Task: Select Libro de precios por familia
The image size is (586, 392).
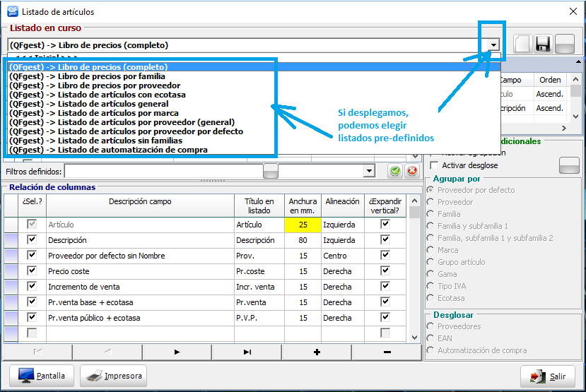Action: tap(254, 76)
